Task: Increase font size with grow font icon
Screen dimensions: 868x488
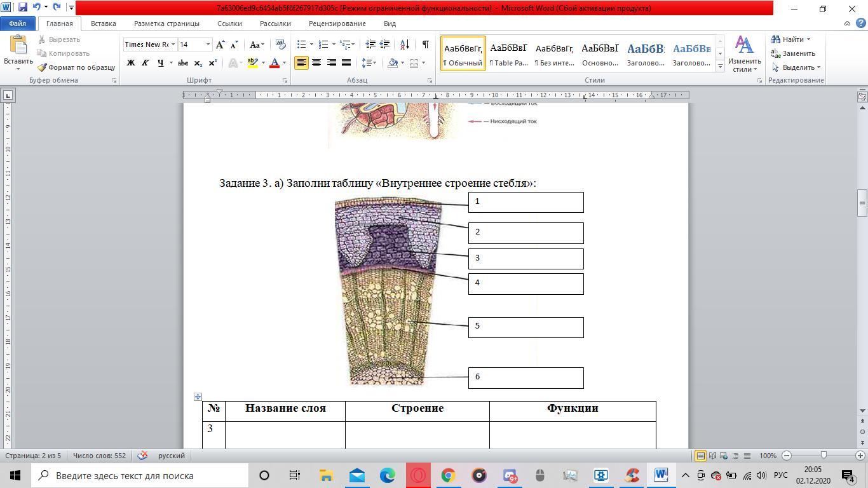Action: point(220,44)
